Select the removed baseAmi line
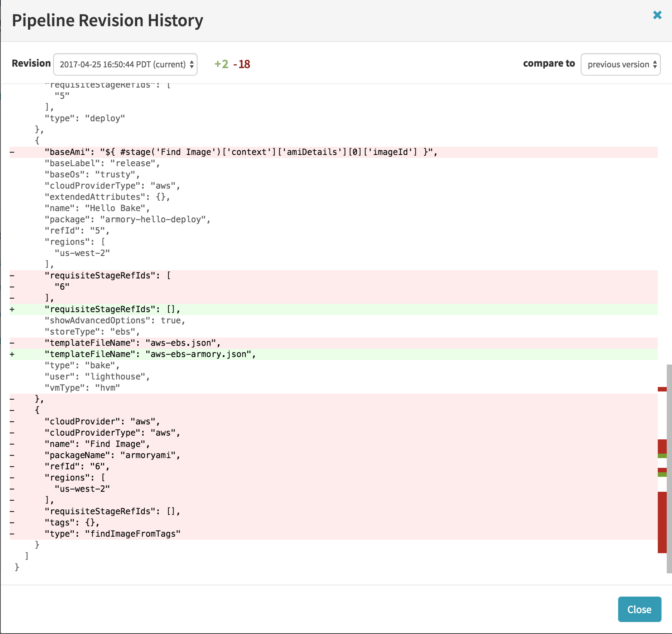Image resolution: width=672 pixels, height=634 pixels. 241,152
